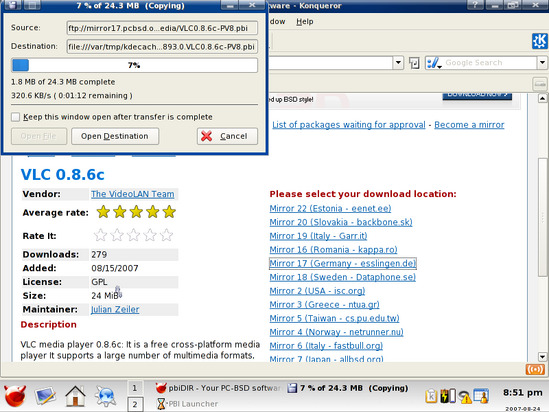Open the Home folder icon in the panel
Screen dimensions: 549x412
click(x=75, y=396)
